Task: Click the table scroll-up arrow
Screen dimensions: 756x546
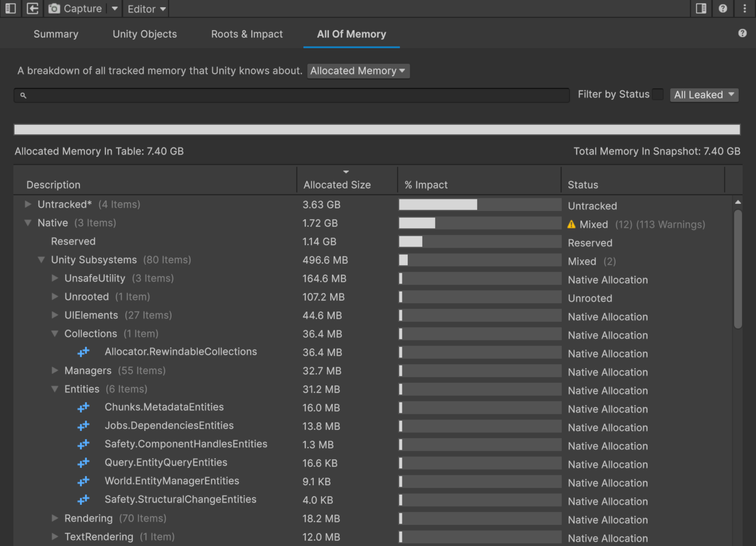Action: [x=738, y=202]
